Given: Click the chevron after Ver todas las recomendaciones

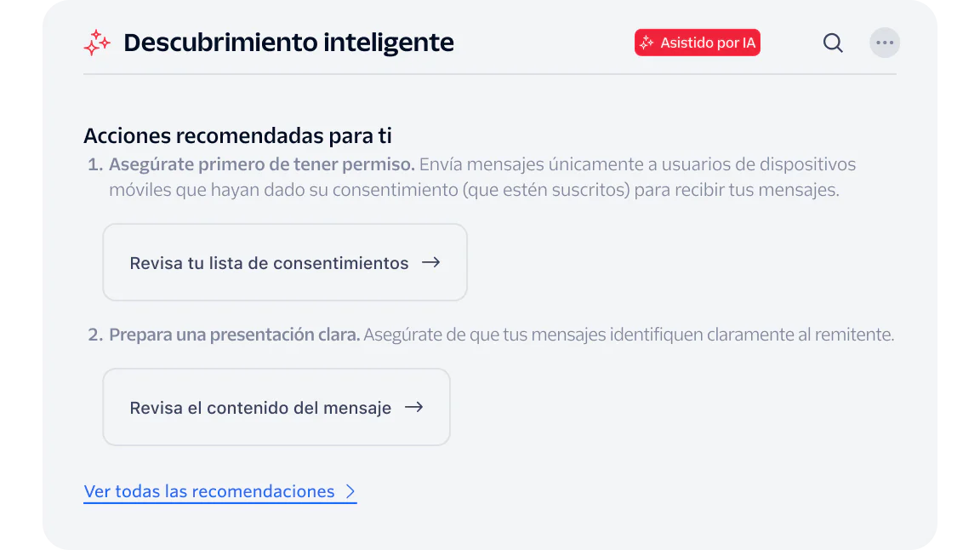Looking at the screenshot, I should tap(350, 490).
